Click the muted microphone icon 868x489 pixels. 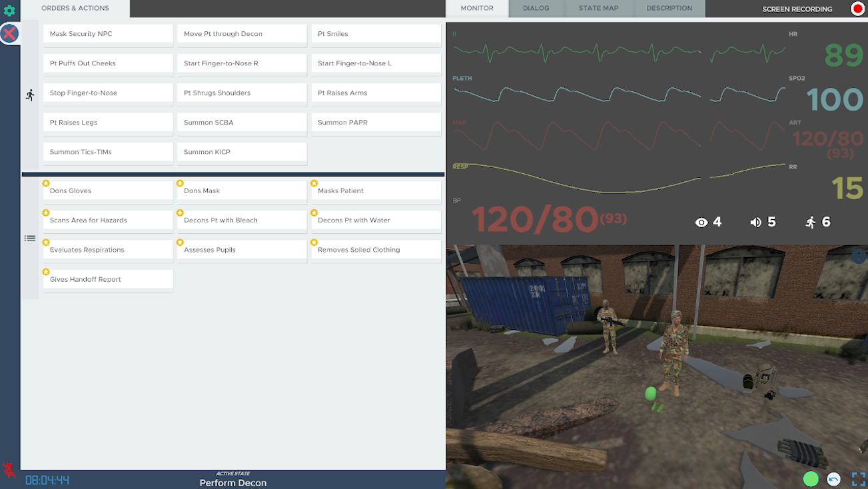[x=9, y=470]
